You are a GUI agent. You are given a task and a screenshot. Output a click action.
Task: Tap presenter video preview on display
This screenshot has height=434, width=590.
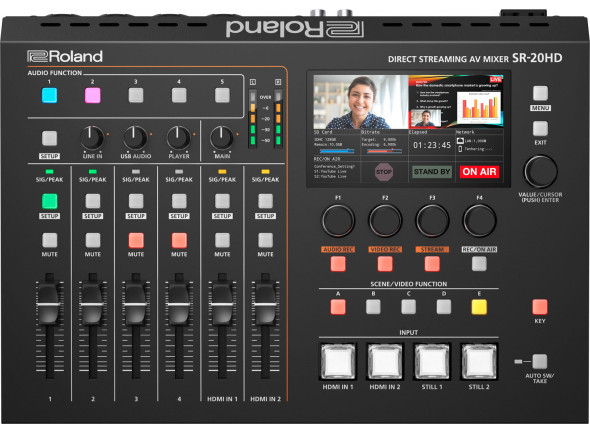click(361, 102)
